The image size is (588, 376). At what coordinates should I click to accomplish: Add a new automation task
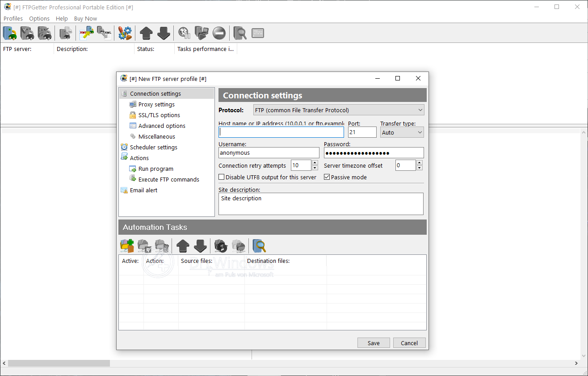pyautogui.click(x=127, y=245)
